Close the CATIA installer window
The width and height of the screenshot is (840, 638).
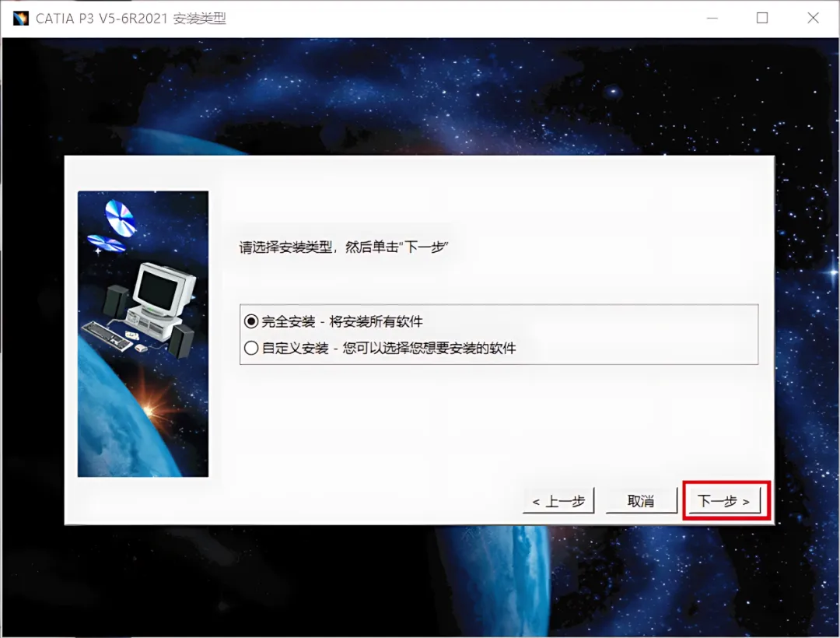[x=813, y=18]
